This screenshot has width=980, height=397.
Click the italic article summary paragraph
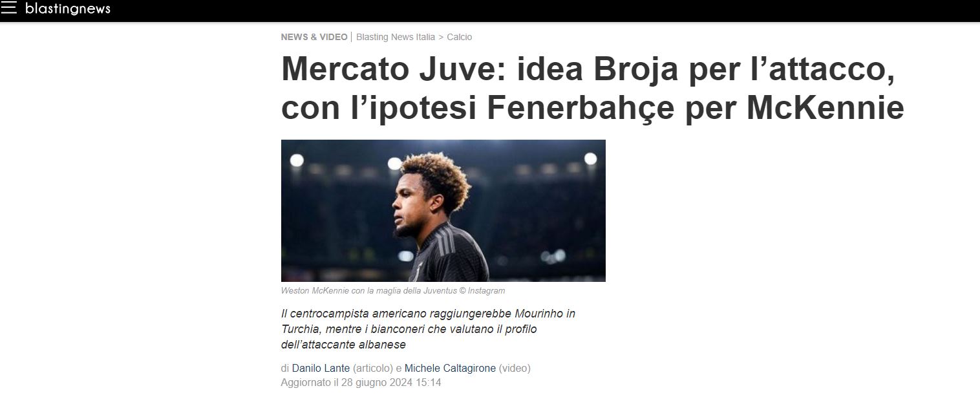[x=428, y=329]
